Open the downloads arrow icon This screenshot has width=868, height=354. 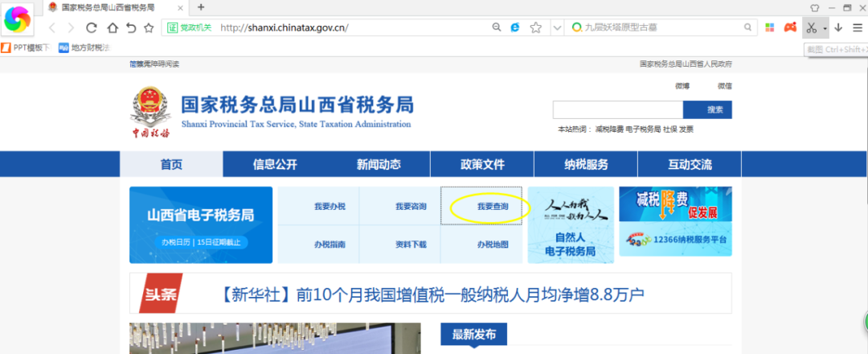click(x=838, y=27)
